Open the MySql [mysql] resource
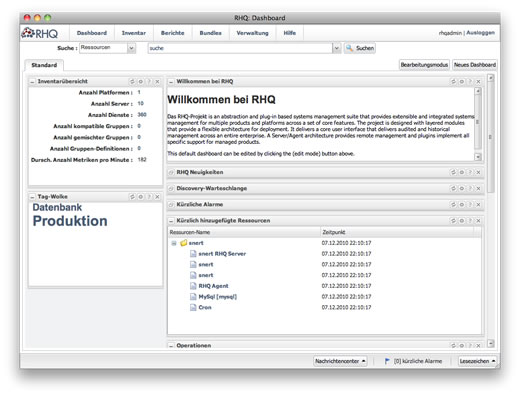This screenshot has height=396, width=520. point(217,297)
